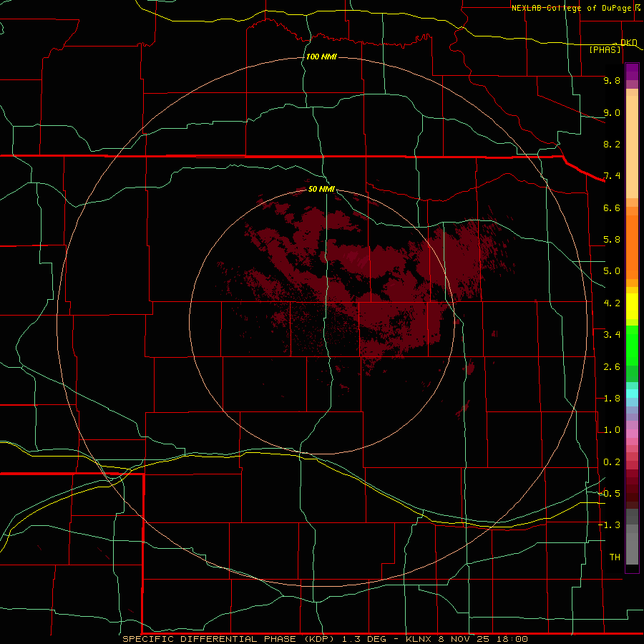Click the -1.3 value on color scale
The width and height of the screenshot is (644, 644).
610,525
